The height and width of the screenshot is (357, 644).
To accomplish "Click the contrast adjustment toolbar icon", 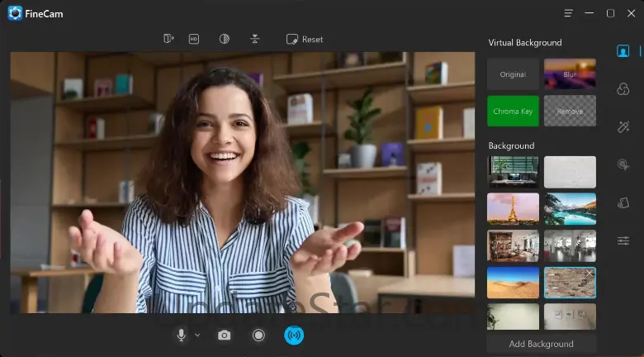I will pos(225,39).
